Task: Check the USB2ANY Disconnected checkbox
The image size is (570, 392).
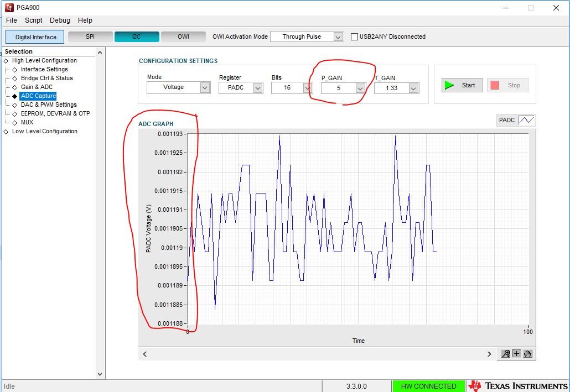Action: (x=354, y=36)
